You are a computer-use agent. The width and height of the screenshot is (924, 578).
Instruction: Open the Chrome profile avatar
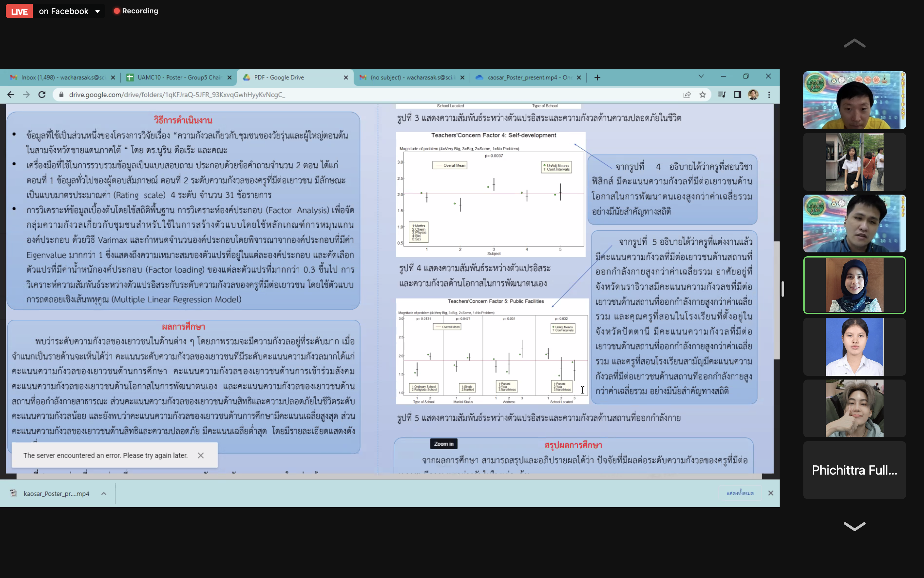pos(753,95)
